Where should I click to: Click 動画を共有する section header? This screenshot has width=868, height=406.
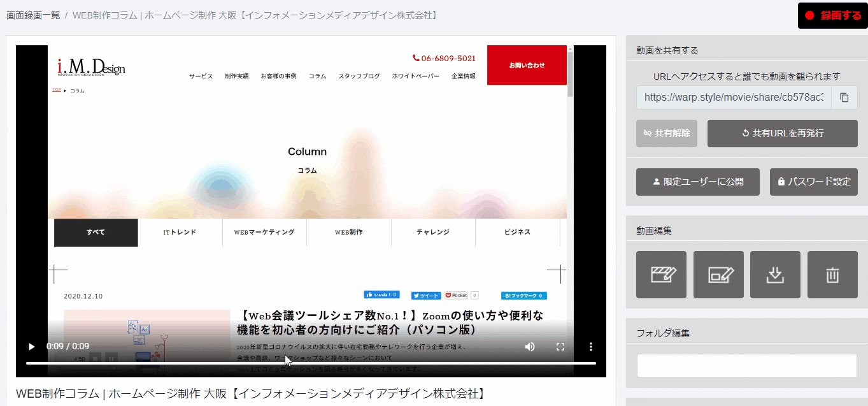667,50
